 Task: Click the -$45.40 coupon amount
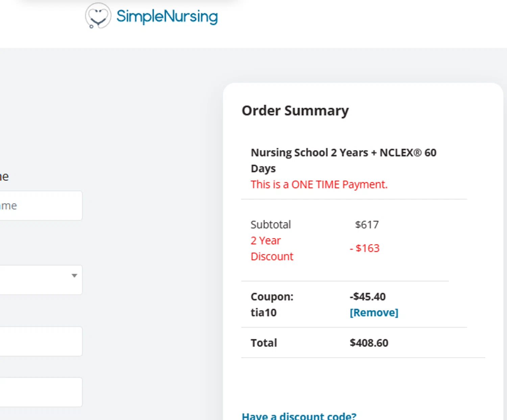pyautogui.click(x=368, y=297)
